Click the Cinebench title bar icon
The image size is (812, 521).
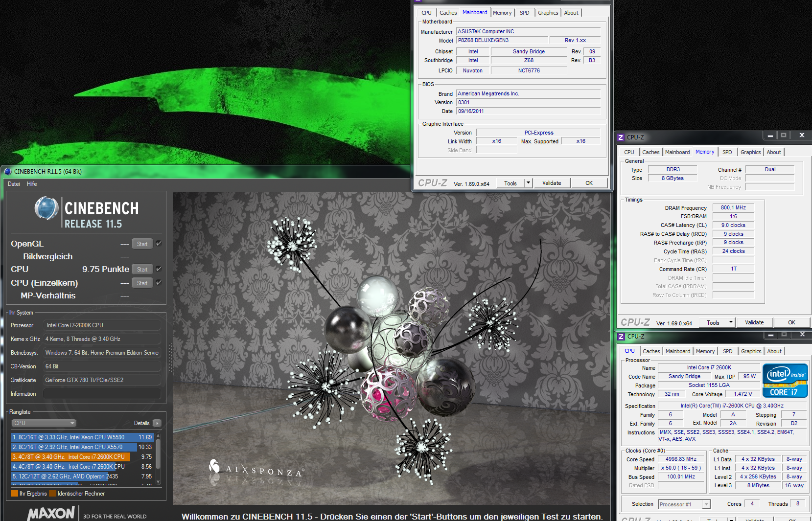coord(7,171)
